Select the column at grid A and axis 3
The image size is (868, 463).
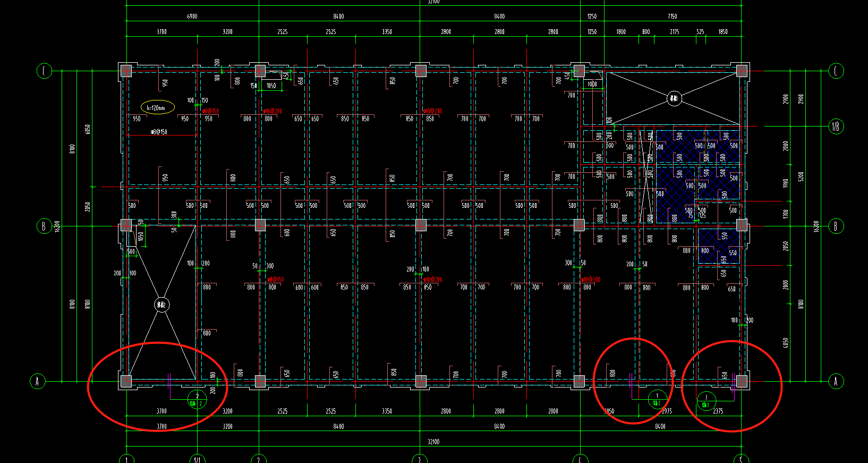421,381
